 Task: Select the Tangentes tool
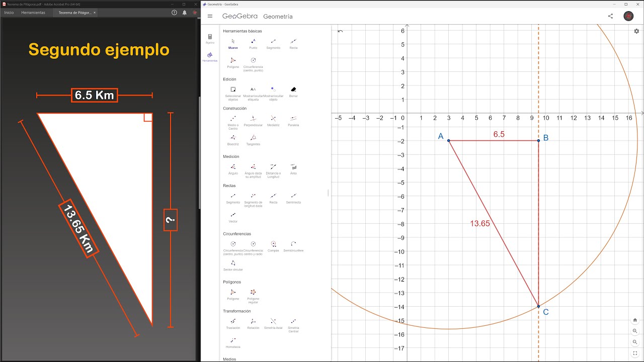(x=253, y=140)
